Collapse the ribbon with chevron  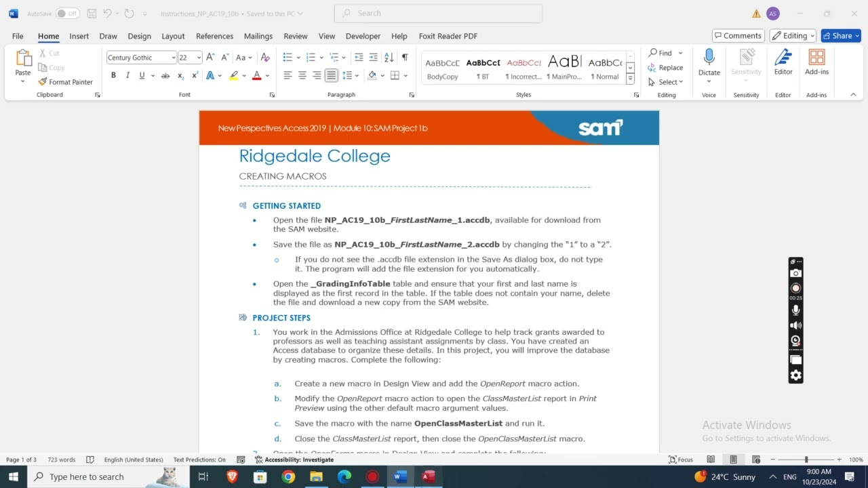pos(853,95)
